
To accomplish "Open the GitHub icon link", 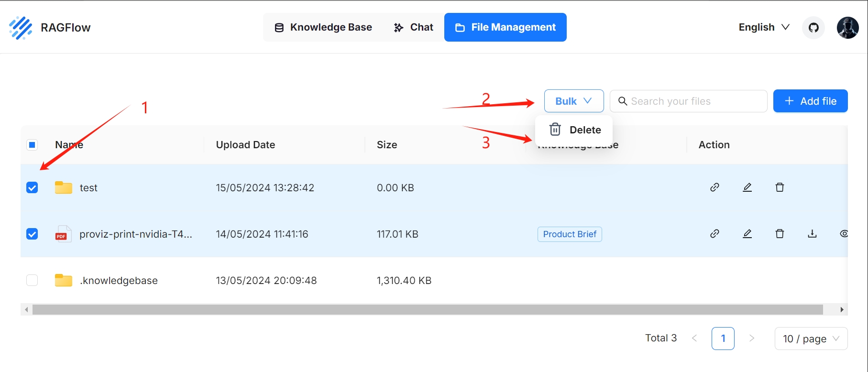I will click(813, 28).
